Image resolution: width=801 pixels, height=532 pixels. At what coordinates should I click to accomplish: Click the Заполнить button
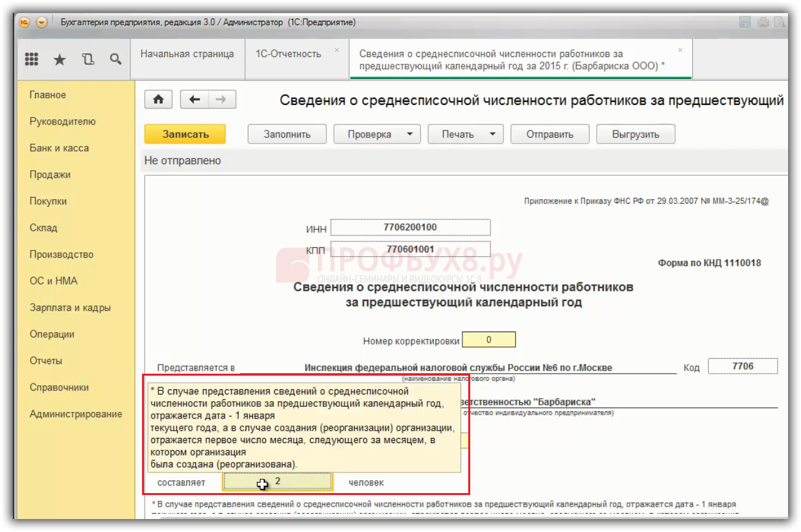pos(287,134)
